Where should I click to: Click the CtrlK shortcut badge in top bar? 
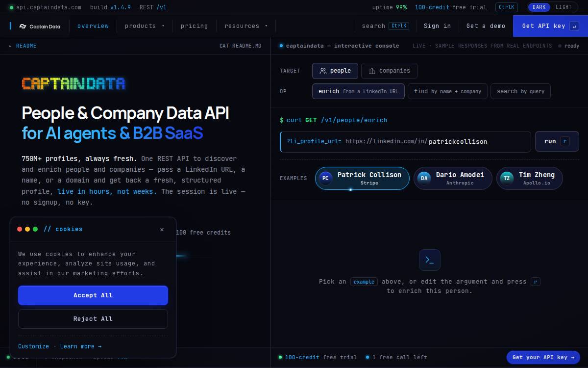507,7
